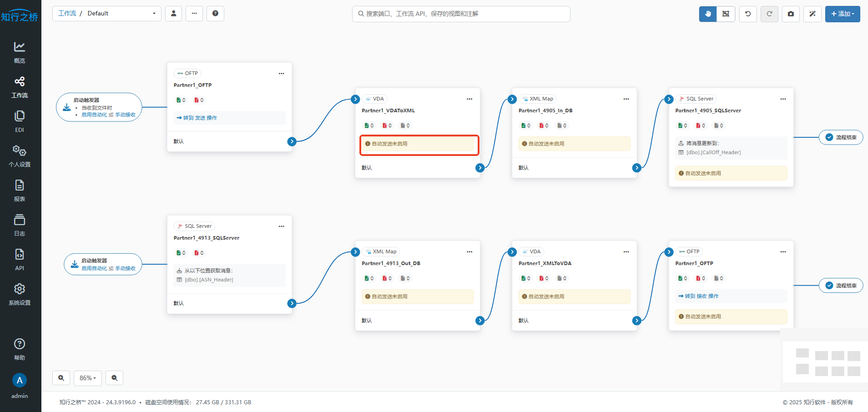Click the magic wand auto-arrange icon
This screenshot has width=868, height=412.
(x=812, y=14)
